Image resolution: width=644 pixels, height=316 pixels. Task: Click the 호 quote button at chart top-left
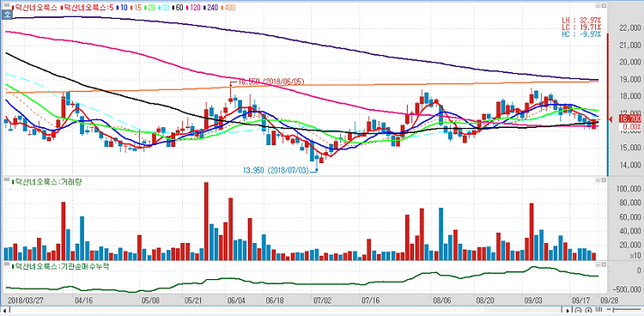click(7, 15)
